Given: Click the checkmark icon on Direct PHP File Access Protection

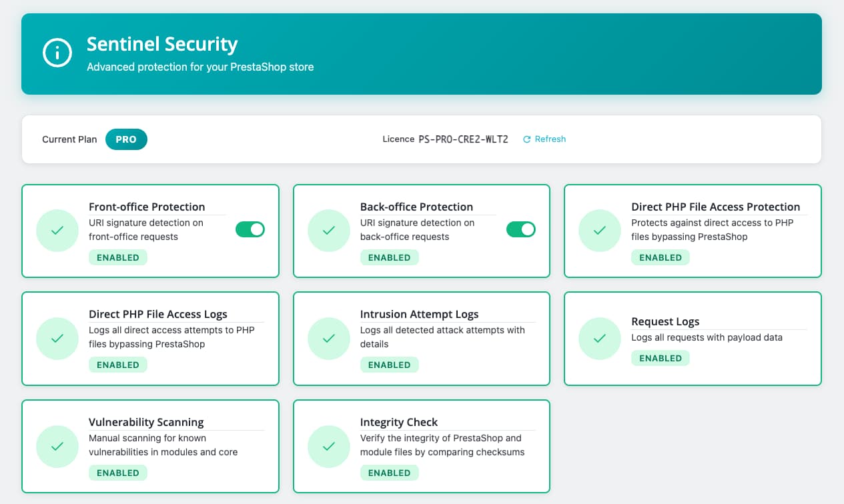Looking at the screenshot, I should [599, 230].
